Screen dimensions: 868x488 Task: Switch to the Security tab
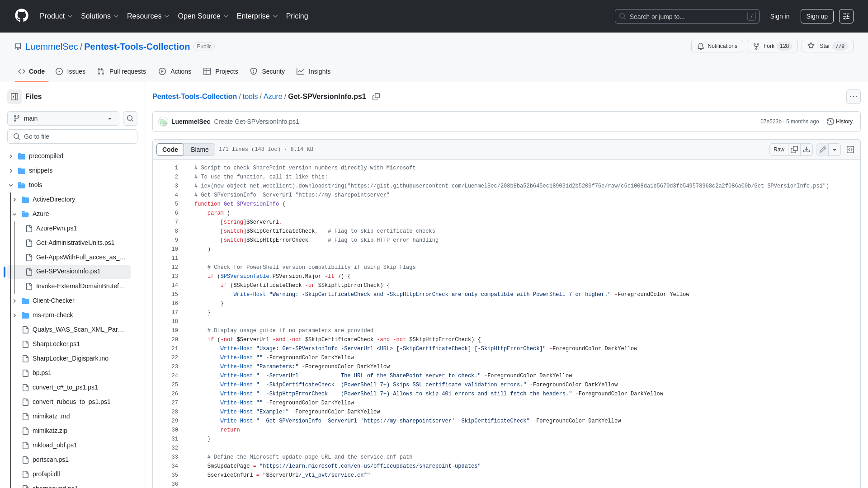pos(267,71)
